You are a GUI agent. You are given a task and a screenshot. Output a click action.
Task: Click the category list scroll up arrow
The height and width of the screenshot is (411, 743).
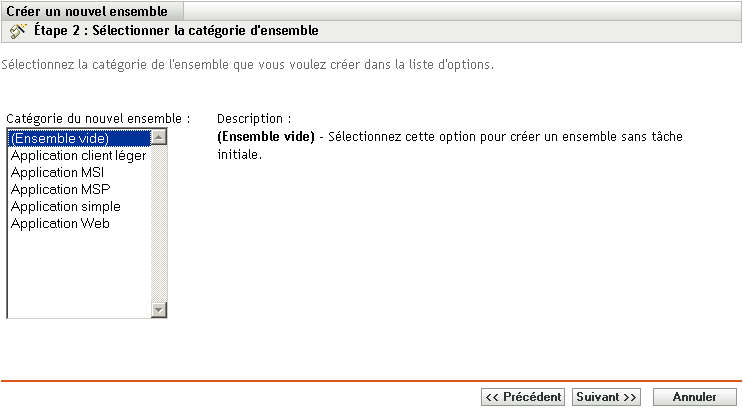[x=159, y=137]
